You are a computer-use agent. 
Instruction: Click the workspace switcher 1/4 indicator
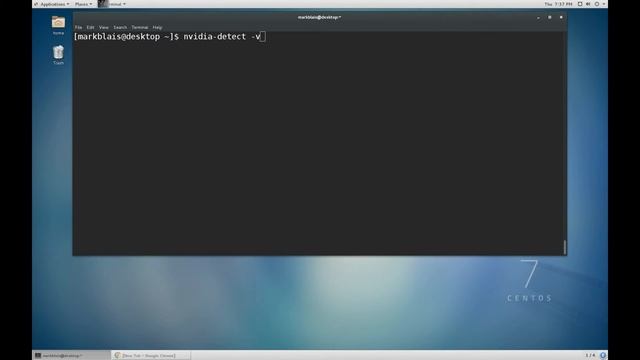590,356
